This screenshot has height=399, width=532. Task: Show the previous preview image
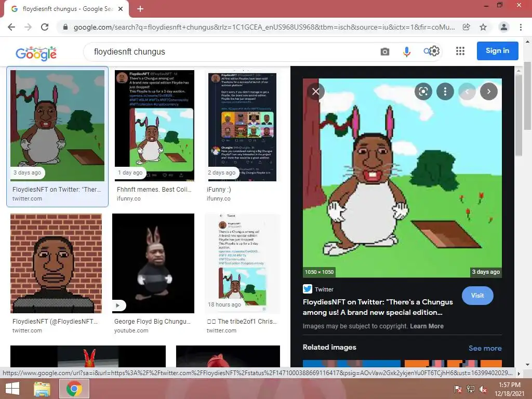tap(467, 91)
